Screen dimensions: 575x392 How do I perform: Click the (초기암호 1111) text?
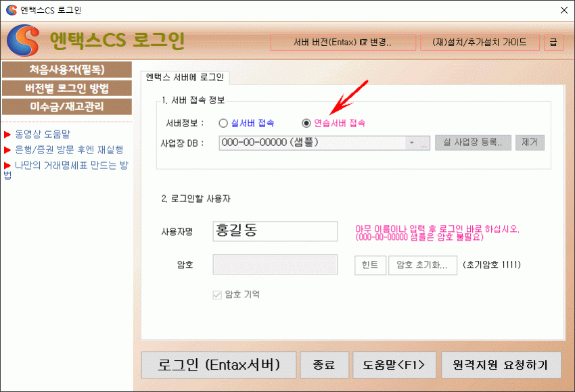[x=491, y=265]
